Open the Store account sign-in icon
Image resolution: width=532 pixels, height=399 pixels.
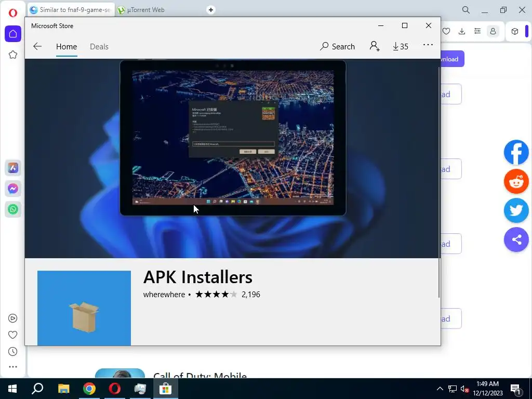[x=375, y=46]
